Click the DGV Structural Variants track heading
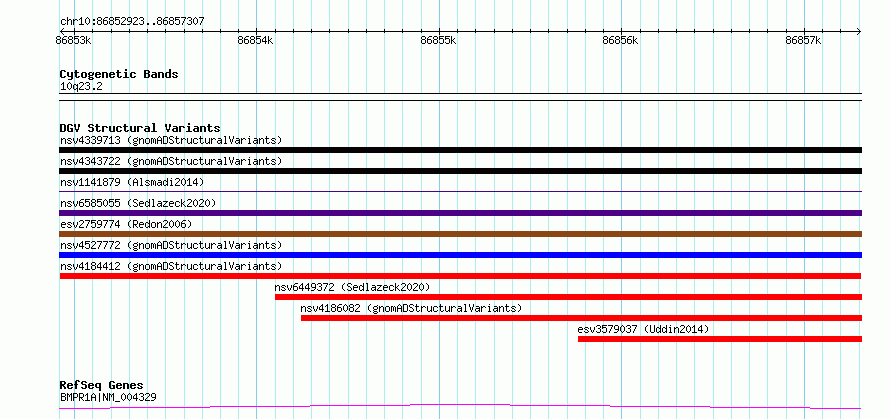890x419 pixels. 140,128
